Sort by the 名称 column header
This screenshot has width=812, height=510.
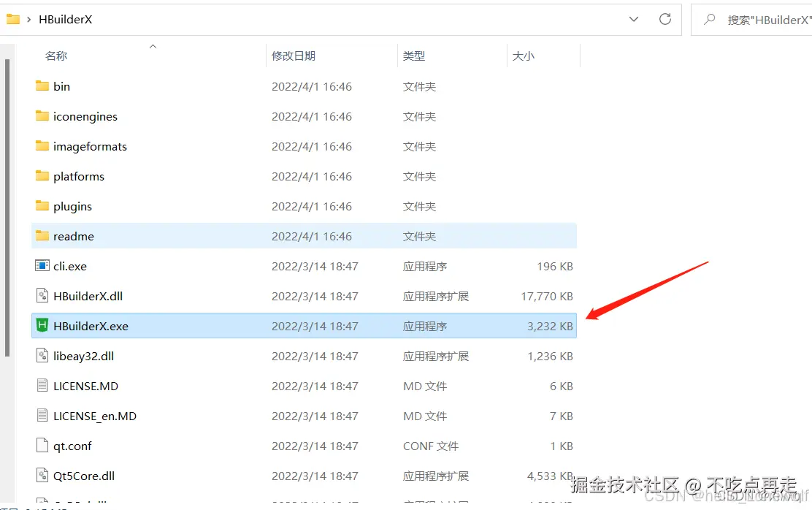click(56, 56)
